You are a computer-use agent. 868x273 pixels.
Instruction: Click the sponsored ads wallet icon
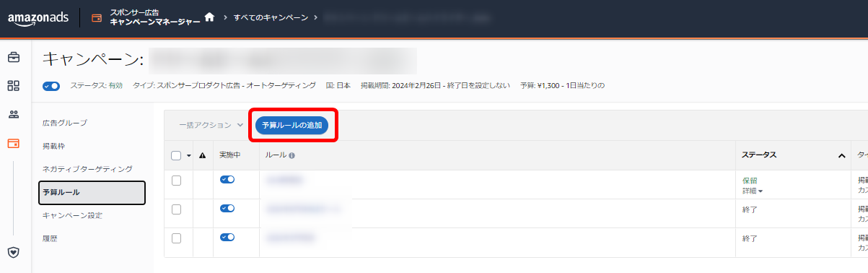96,17
